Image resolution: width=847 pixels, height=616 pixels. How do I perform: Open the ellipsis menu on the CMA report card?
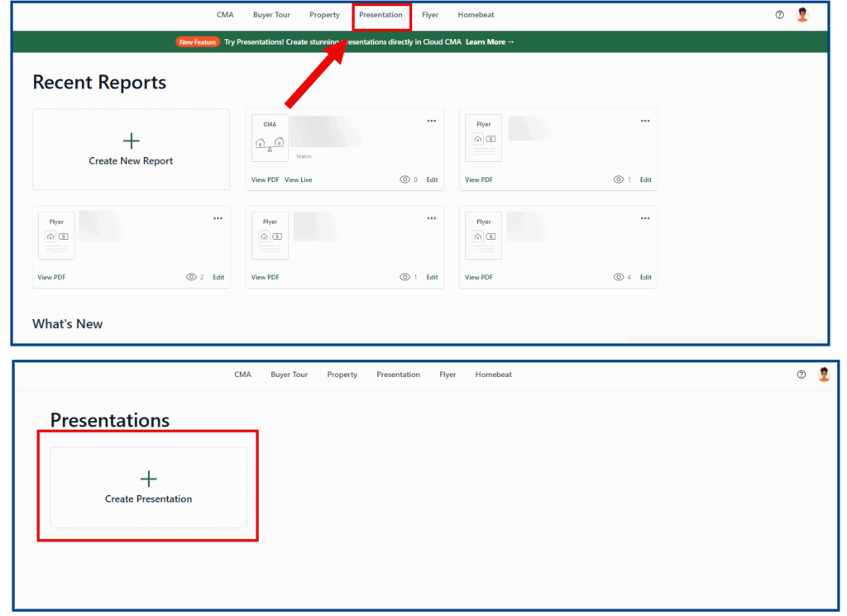coord(431,121)
